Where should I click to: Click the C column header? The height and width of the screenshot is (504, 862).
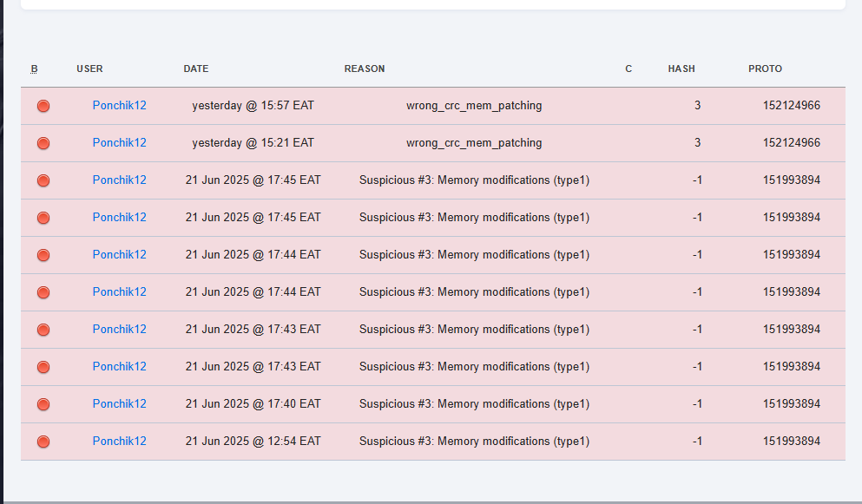[x=628, y=69]
